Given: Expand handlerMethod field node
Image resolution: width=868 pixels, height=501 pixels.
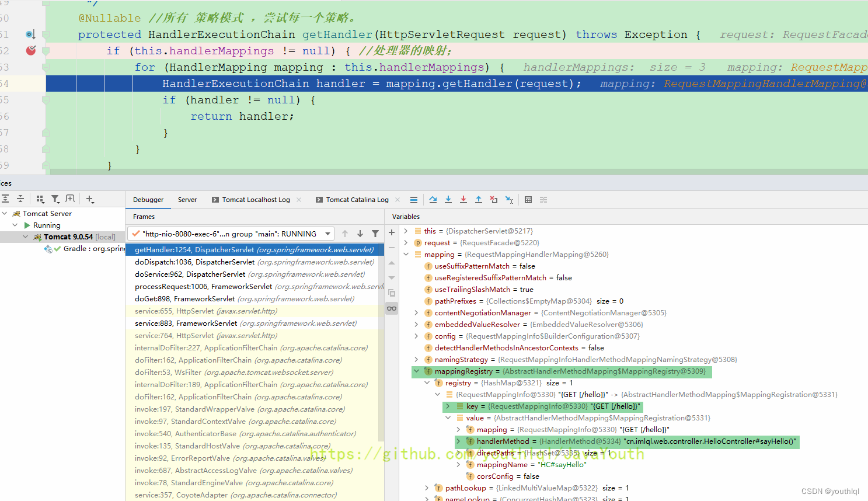Looking at the screenshot, I should (x=459, y=441).
